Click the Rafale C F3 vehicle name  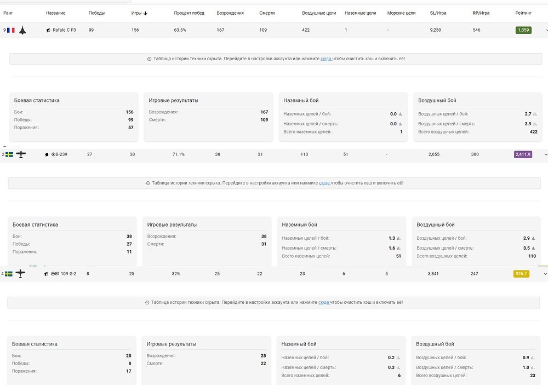pos(64,30)
